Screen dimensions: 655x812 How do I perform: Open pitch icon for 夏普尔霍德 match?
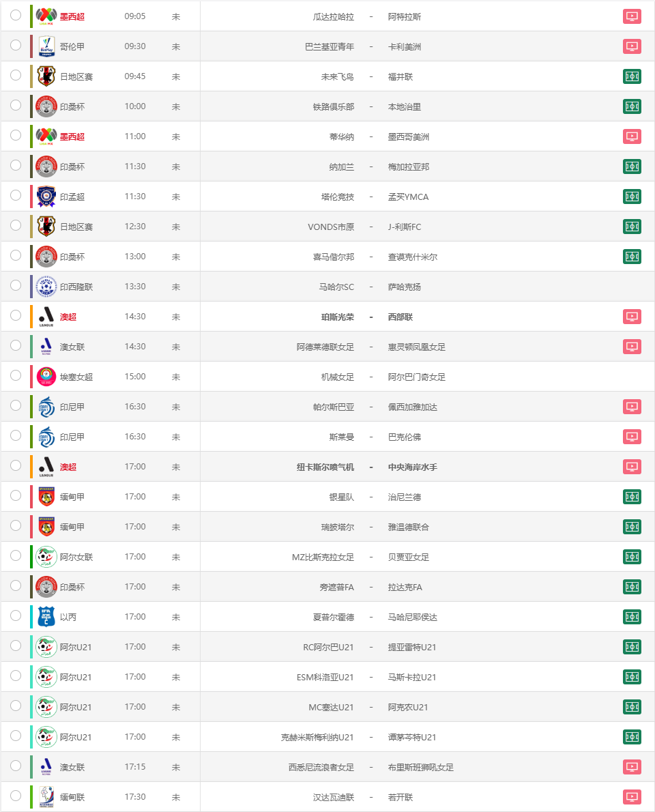click(x=632, y=618)
